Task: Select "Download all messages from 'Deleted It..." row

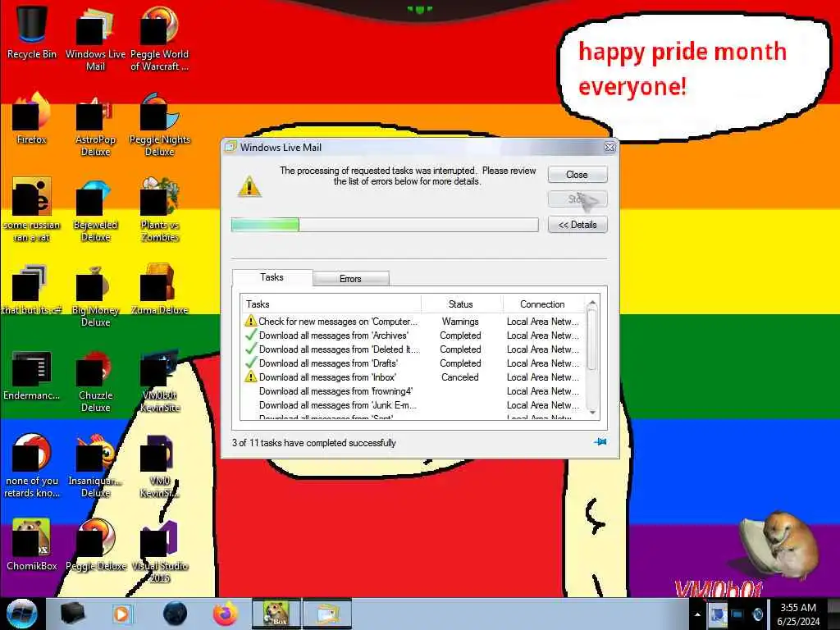Action: point(413,349)
